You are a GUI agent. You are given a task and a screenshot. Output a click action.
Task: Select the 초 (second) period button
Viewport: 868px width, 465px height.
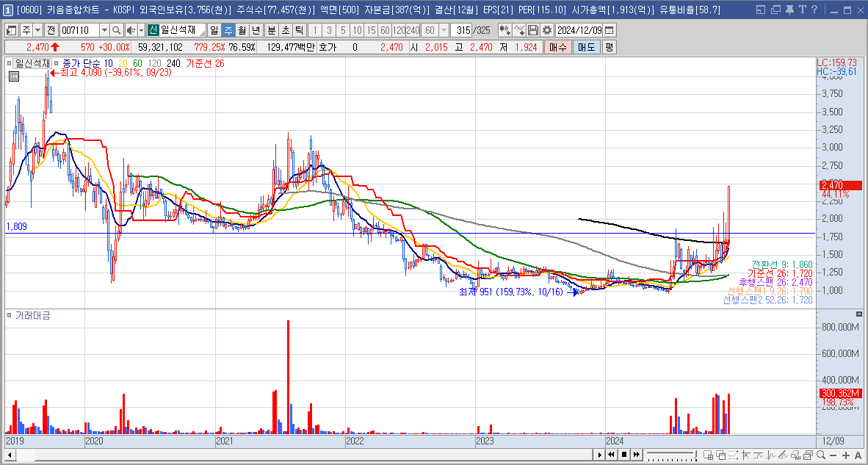285,30
